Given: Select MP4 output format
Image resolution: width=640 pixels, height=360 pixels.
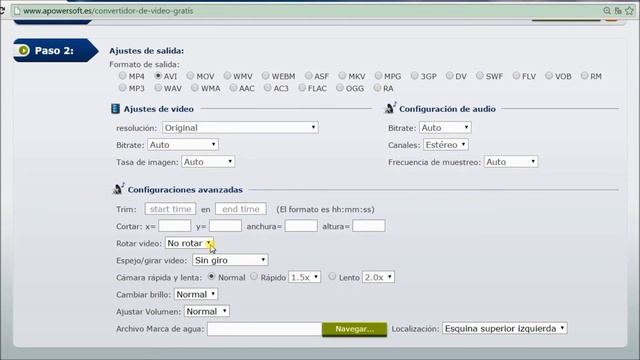Looking at the screenshot, I should pos(122,76).
